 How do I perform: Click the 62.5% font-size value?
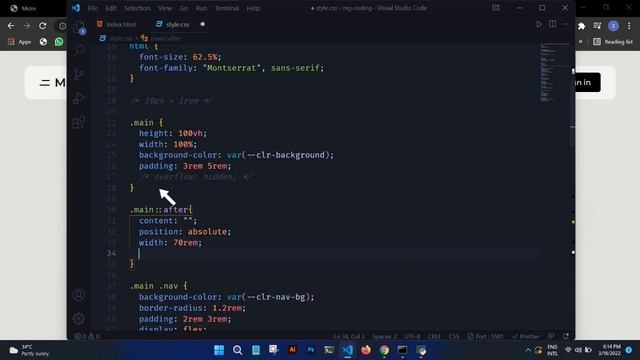pos(205,57)
